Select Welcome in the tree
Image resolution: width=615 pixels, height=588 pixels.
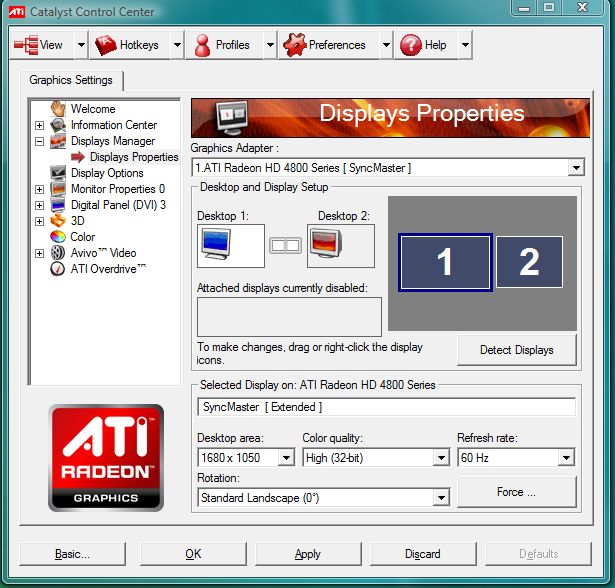pyautogui.click(x=93, y=109)
